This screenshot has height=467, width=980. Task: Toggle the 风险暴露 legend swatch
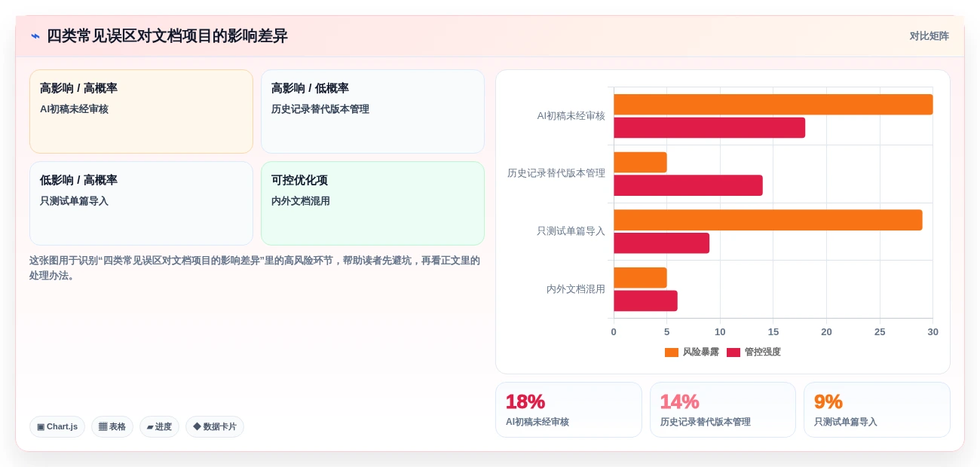(672, 353)
